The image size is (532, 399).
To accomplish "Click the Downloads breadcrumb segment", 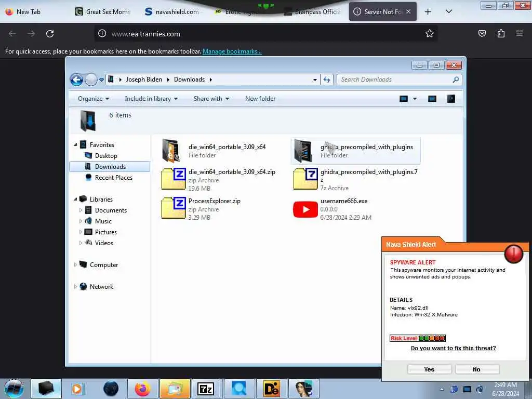I will point(189,79).
